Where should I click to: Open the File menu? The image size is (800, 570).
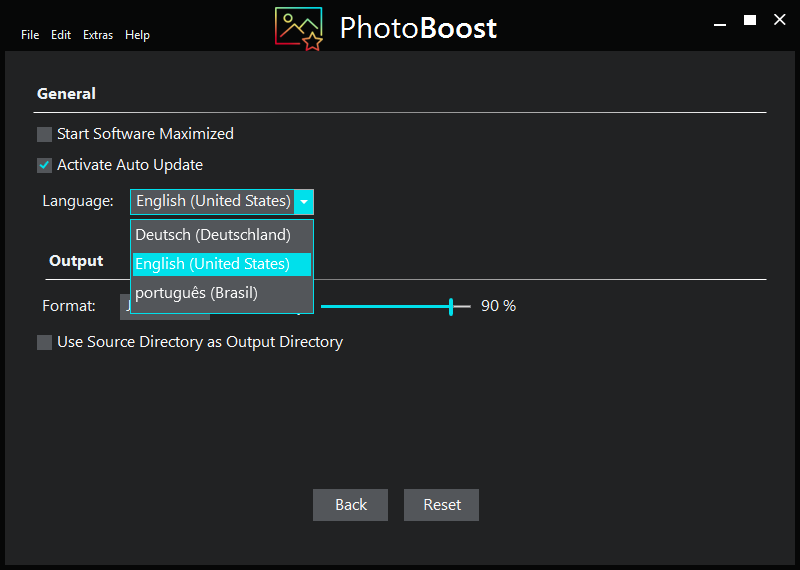point(30,35)
